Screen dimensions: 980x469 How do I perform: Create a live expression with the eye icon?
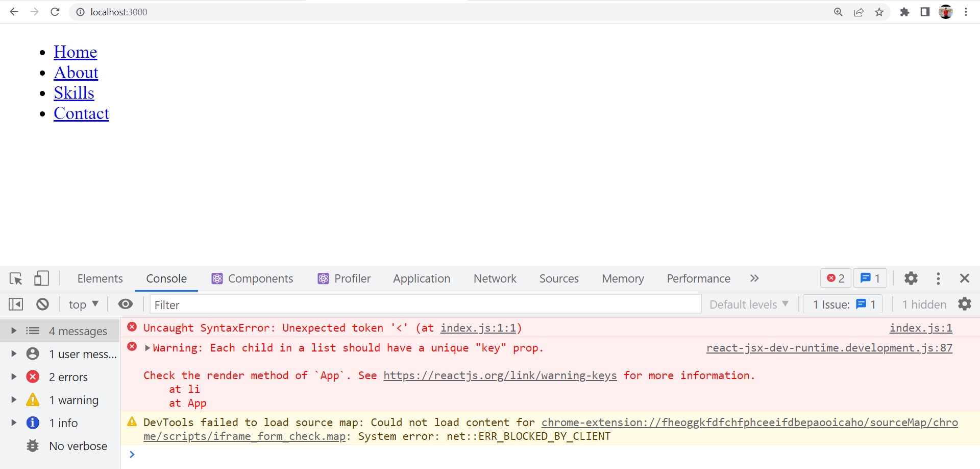[x=126, y=304]
